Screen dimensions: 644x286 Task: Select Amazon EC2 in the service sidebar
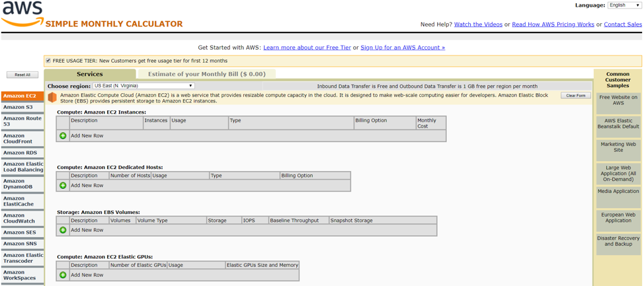tap(22, 96)
